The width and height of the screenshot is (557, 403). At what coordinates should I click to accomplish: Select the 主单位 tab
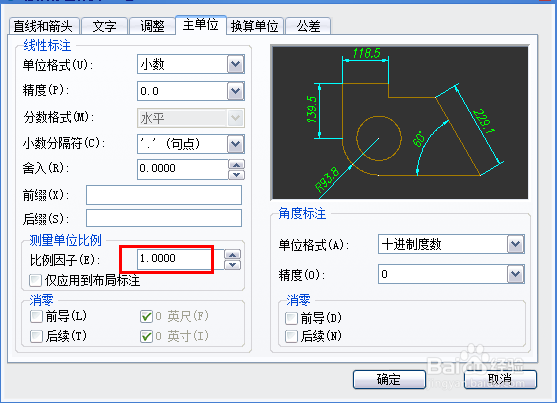201,25
